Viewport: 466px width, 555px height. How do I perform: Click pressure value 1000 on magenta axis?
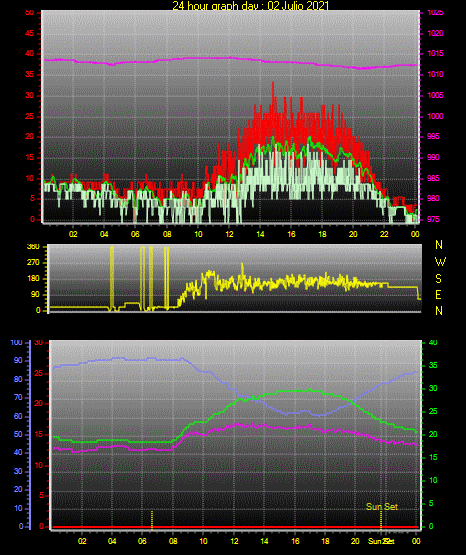point(435,116)
